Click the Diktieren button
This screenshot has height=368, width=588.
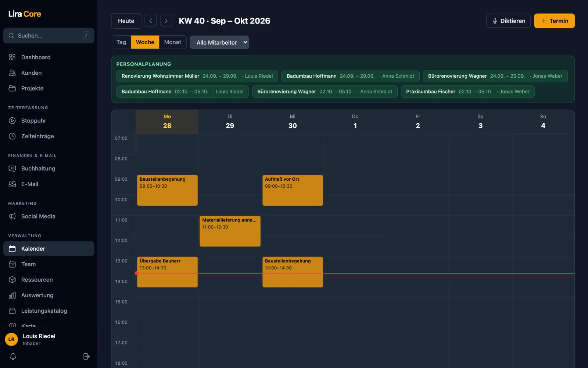click(x=509, y=21)
